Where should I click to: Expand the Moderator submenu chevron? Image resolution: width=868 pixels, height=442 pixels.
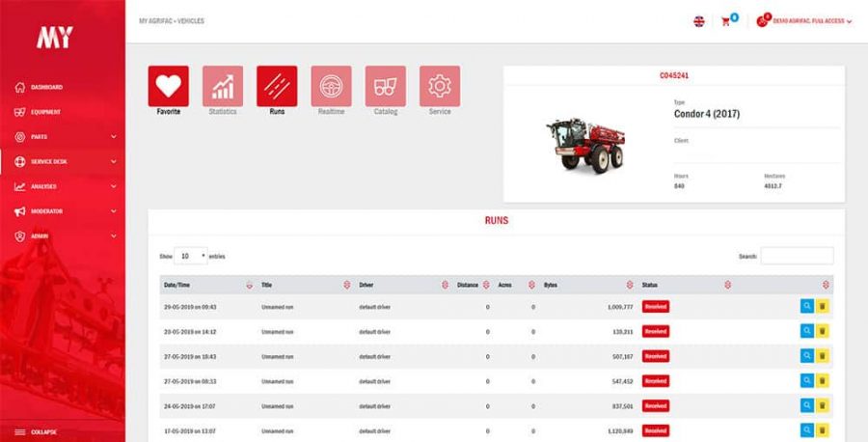click(x=114, y=211)
